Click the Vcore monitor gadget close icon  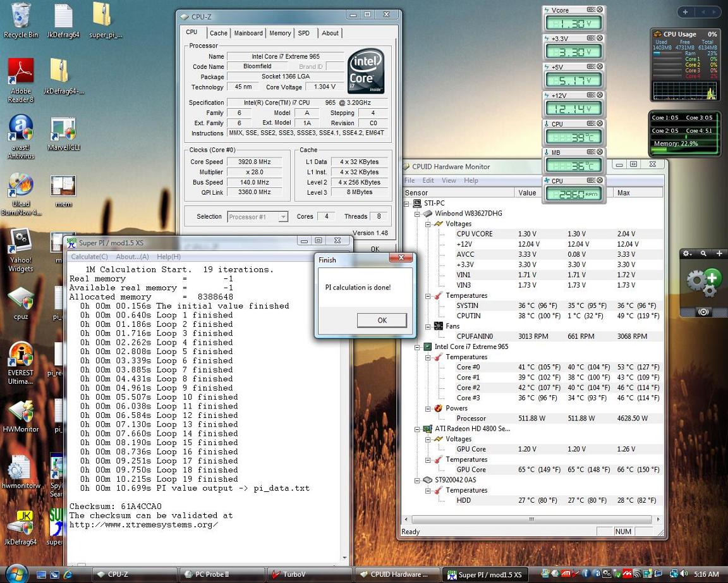[x=600, y=9]
